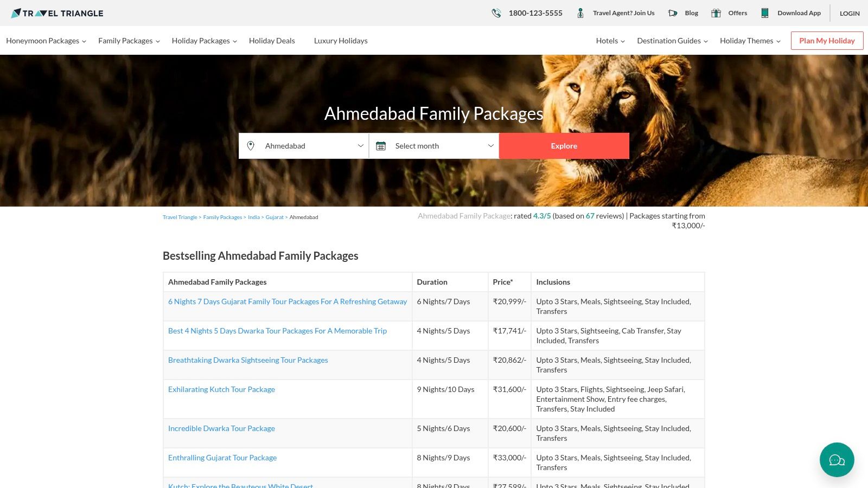This screenshot has height=488, width=868.
Task: Expand the Holiday Themes menu
Action: [746, 41]
